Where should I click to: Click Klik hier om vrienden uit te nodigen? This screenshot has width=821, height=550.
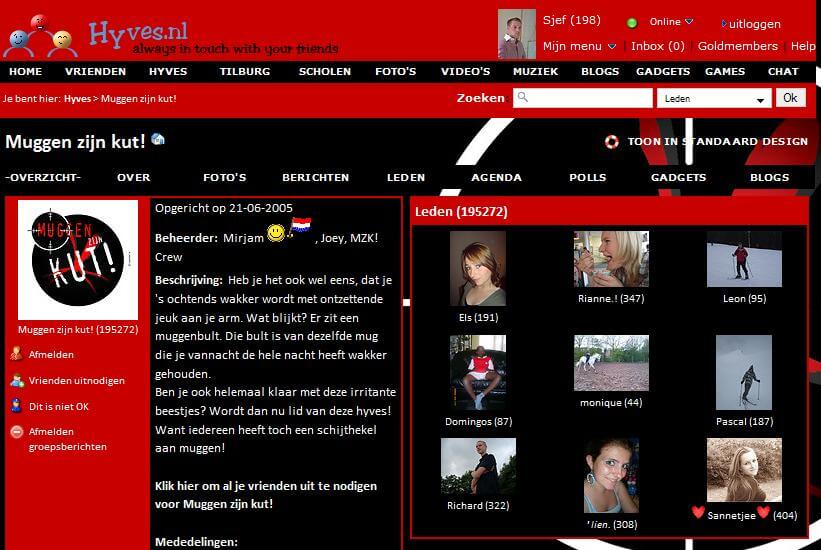(x=266, y=495)
